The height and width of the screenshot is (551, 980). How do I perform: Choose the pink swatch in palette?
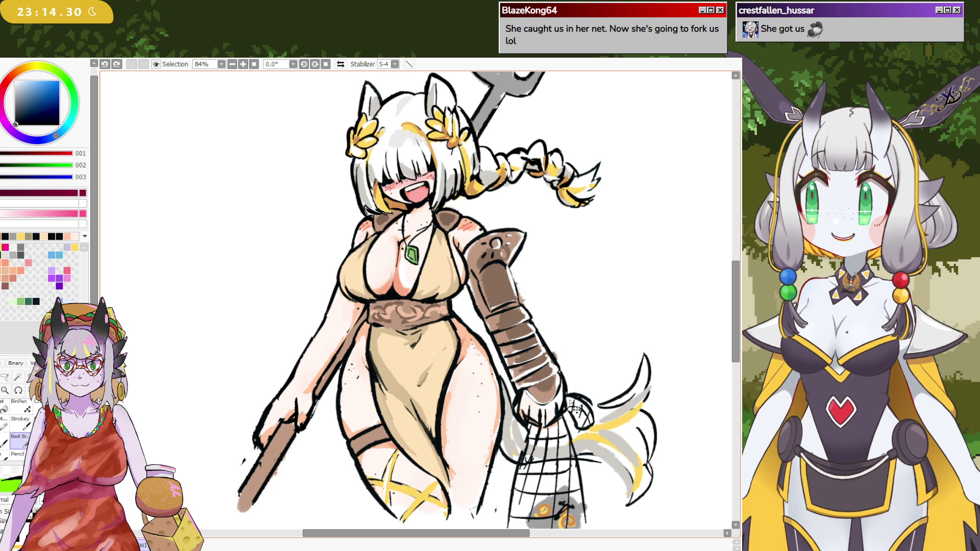tap(5, 247)
